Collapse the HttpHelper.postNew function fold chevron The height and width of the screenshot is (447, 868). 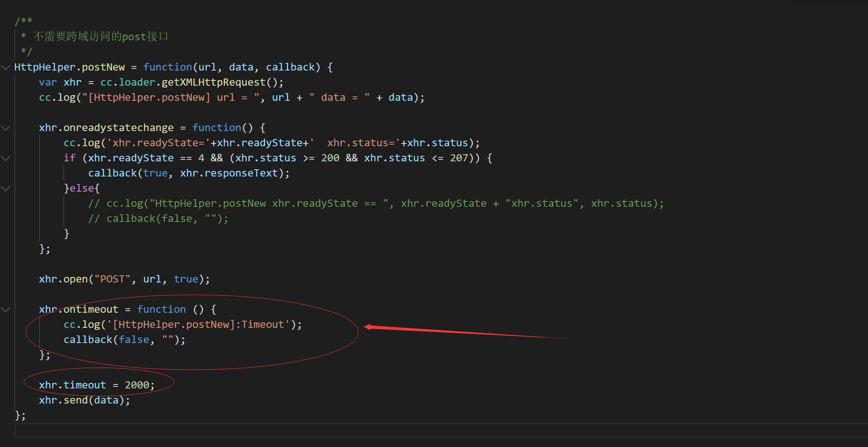click(6, 67)
